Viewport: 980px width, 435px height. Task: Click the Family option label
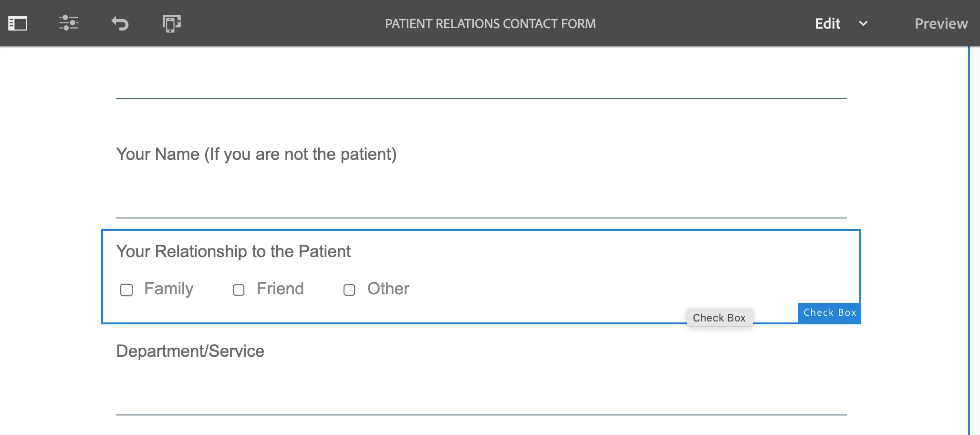click(x=169, y=289)
